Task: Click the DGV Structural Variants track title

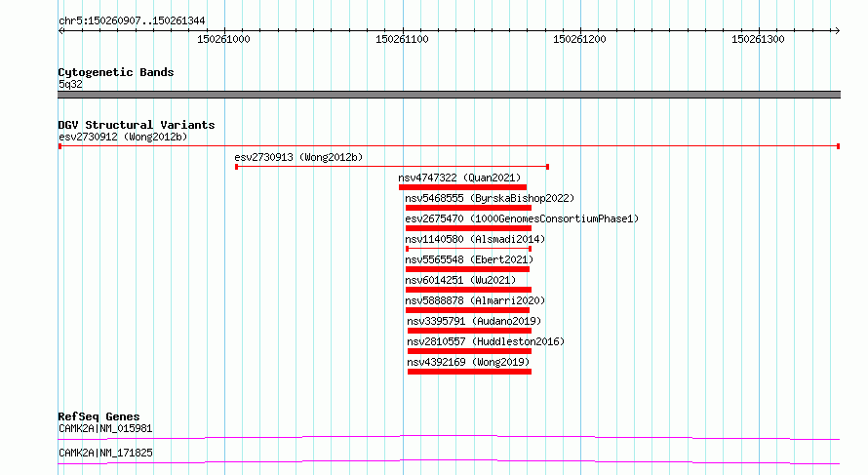Action: (137, 125)
